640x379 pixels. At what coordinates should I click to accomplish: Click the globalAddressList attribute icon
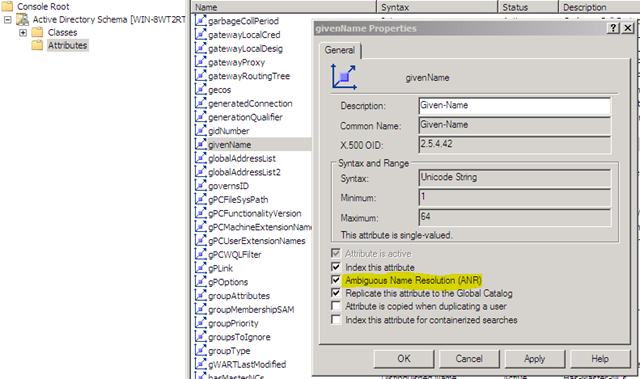[200, 158]
